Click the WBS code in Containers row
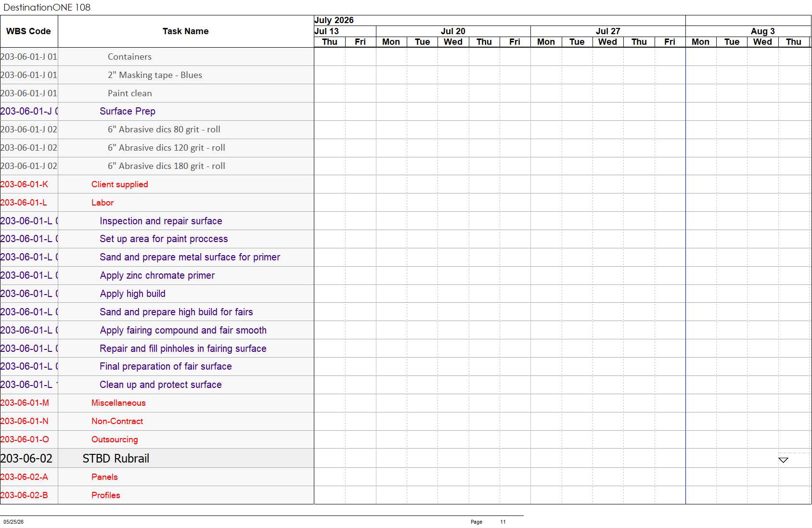Viewport: 812px width, 528px height. click(29, 57)
